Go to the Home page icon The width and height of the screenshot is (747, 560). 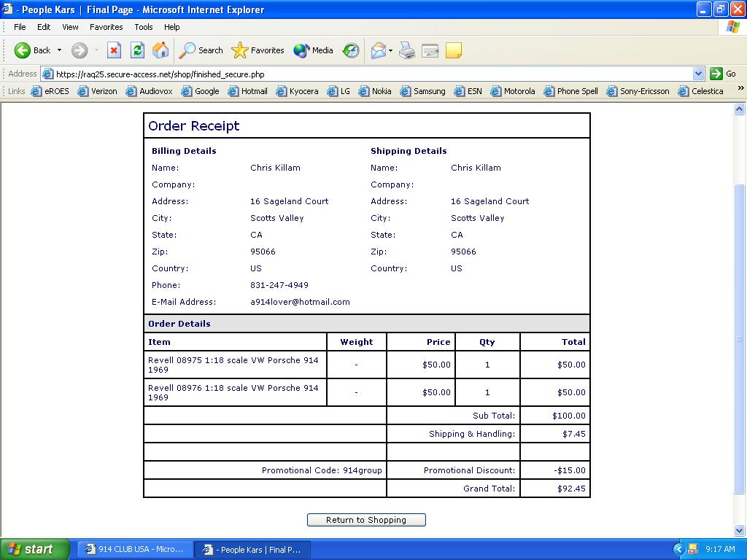tap(160, 50)
